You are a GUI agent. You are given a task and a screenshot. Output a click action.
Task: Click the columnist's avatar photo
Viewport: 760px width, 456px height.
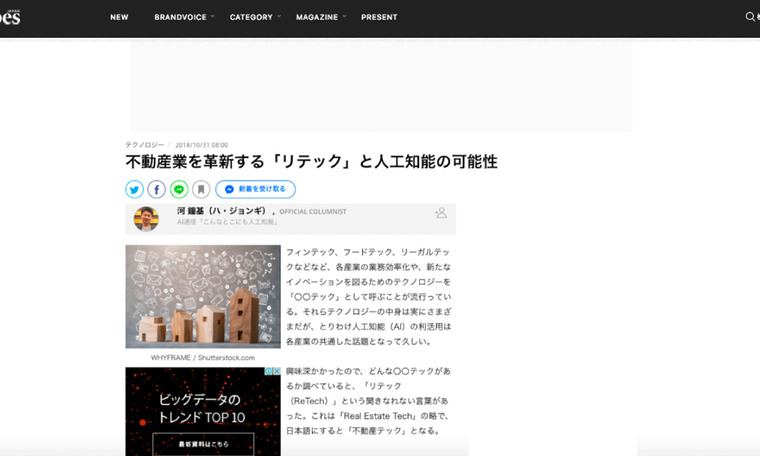pyautogui.click(x=146, y=218)
